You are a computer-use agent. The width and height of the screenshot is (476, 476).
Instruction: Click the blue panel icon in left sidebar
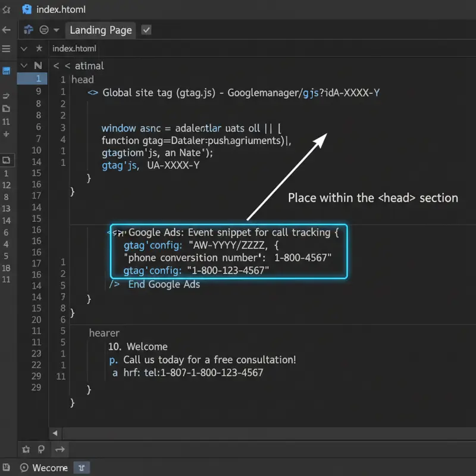6,71
